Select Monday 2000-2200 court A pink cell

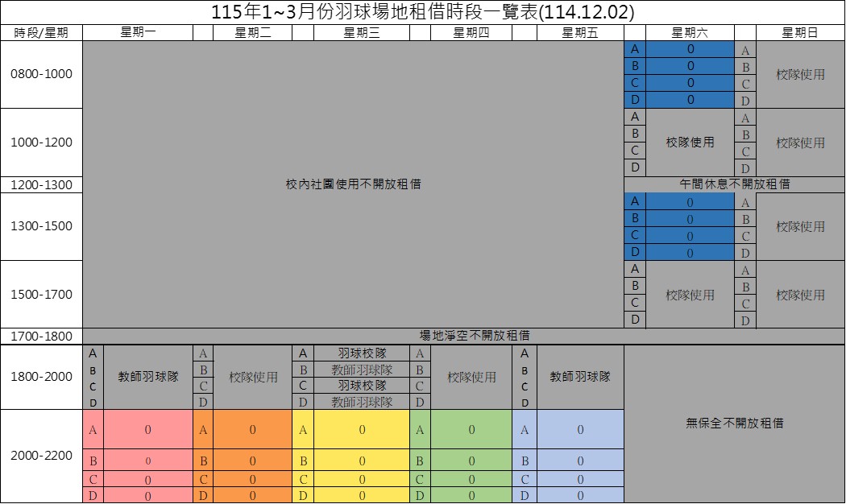coord(148,430)
